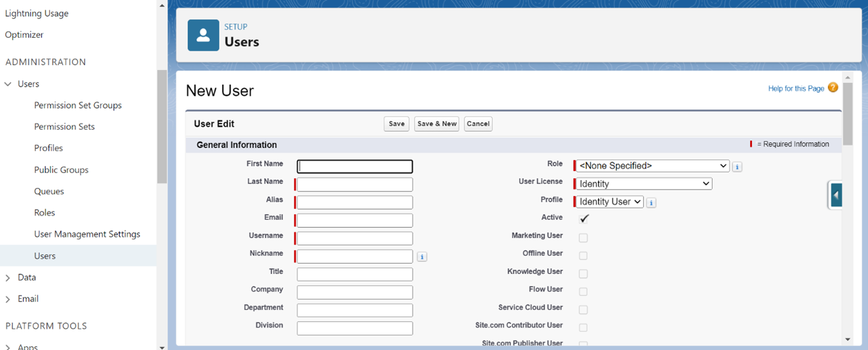Viewport: 868px width, 350px height.
Task: Tick the Knowledge User checkbox
Action: point(583,273)
